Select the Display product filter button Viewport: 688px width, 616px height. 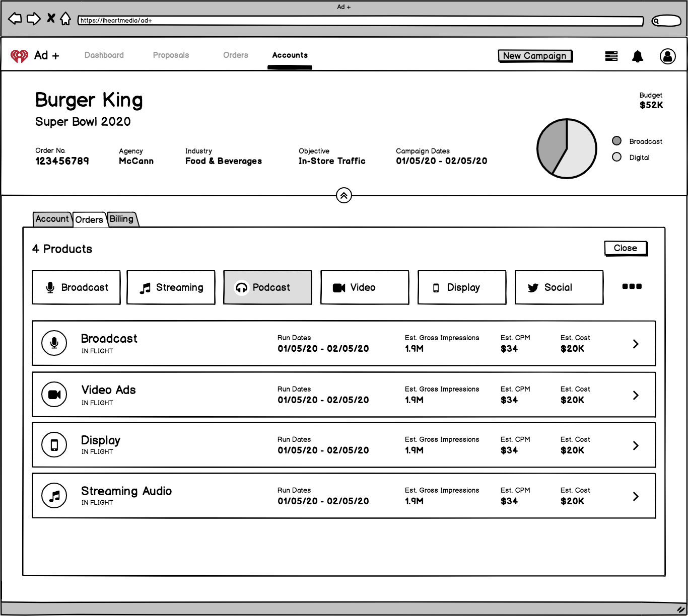coord(462,287)
